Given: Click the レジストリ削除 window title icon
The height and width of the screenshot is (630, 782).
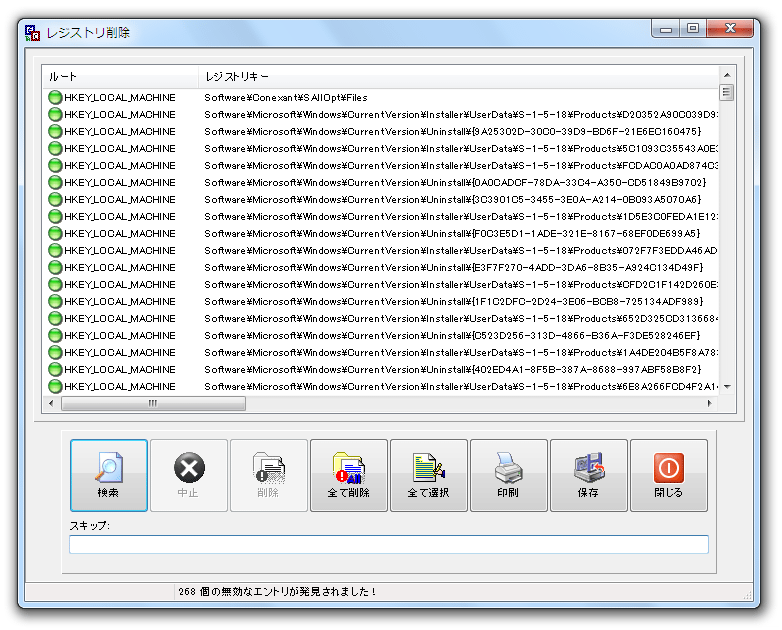Looking at the screenshot, I should click(x=32, y=32).
